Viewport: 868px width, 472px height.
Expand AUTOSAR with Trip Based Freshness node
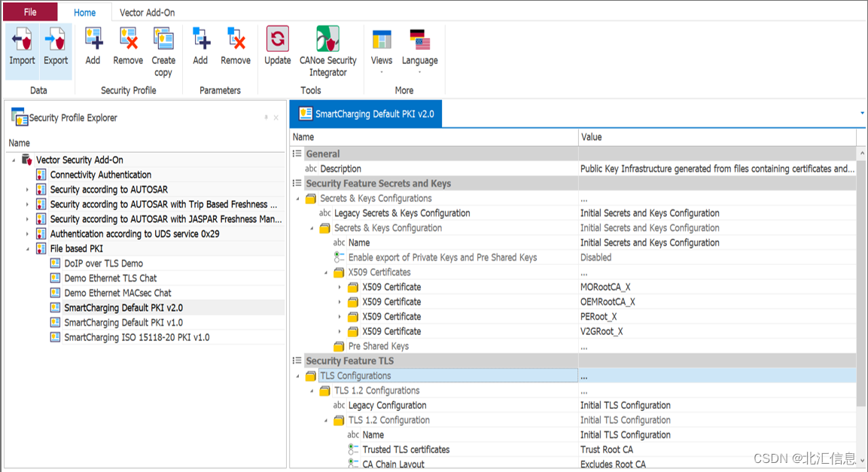coord(27,204)
